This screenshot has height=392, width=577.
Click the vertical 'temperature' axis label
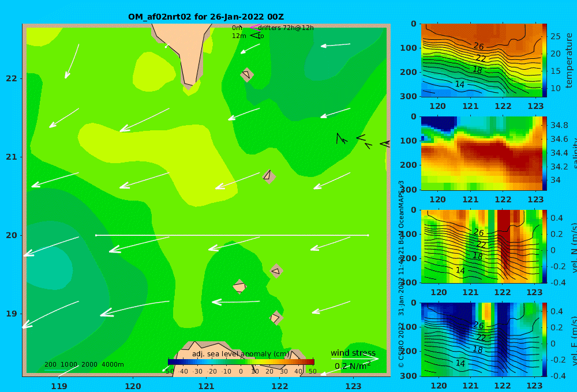coord(569,61)
